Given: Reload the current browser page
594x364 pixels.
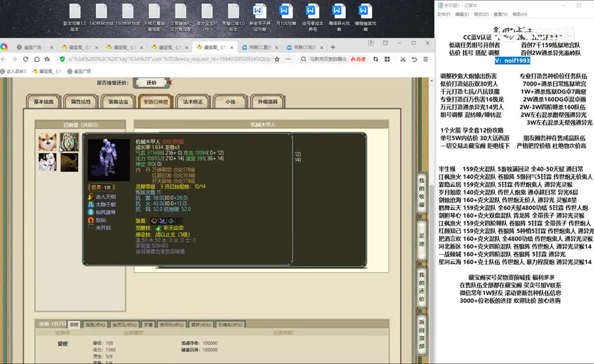Looking at the screenshot, I should point(26,59).
